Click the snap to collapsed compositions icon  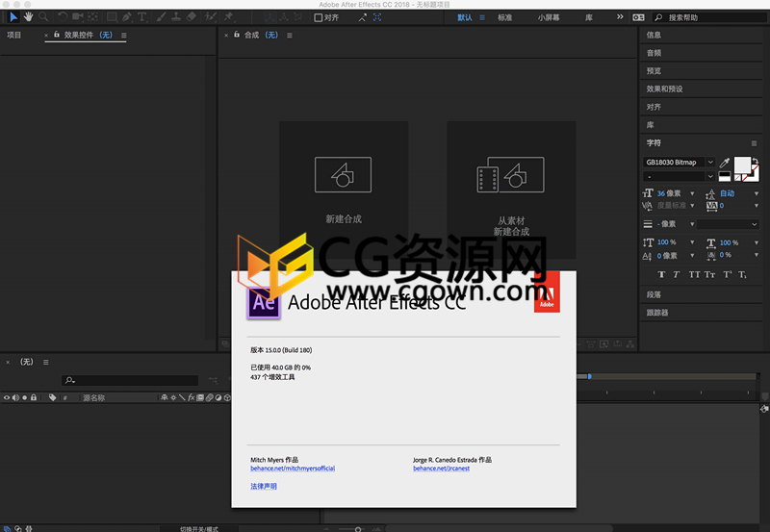click(x=377, y=17)
